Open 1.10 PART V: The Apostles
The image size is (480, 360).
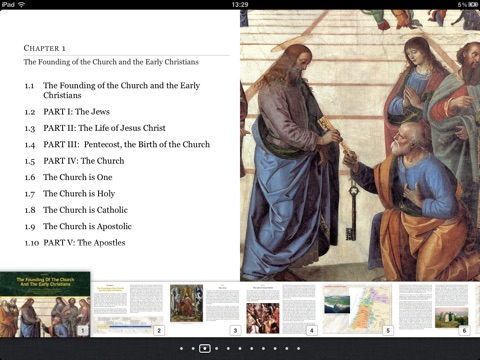tap(75, 243)
